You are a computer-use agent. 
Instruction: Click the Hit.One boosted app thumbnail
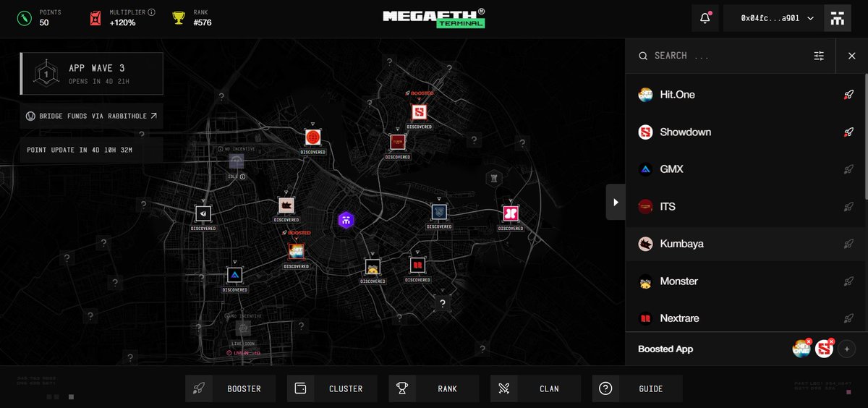tap(801, 349)
